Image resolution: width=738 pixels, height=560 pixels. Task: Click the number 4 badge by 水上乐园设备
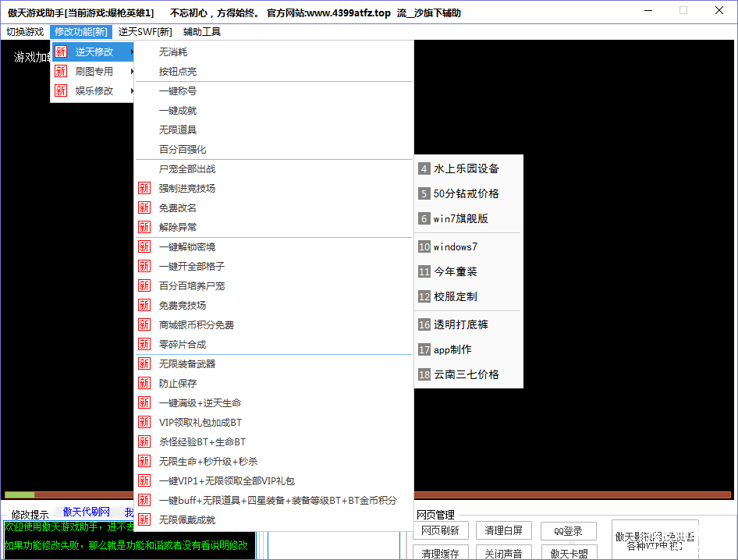coord(424,168)
